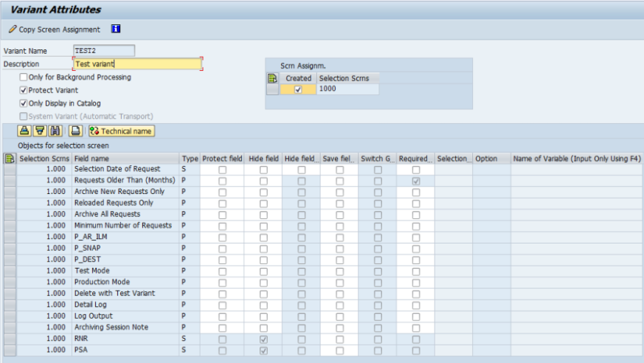Viewport: 644px width, 363px height.
Task: Check Required for Archiving Session Note
Action: click(x=416, y=328)
